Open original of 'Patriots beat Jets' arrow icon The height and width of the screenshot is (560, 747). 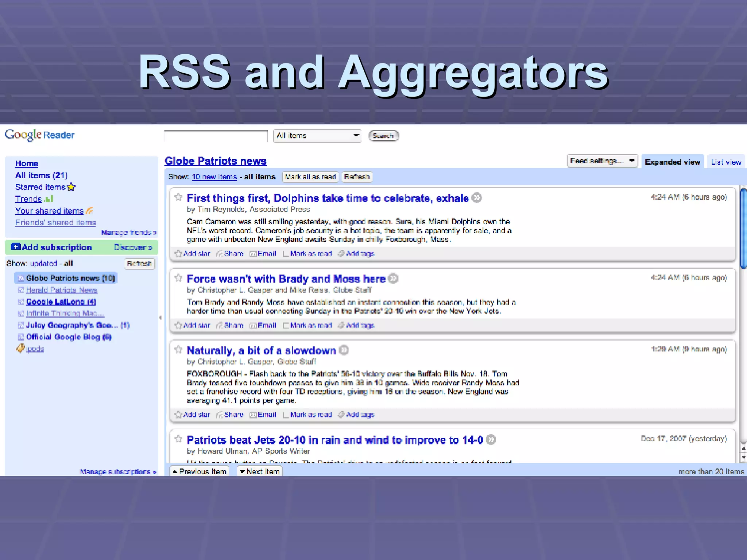(x=491, y=440)
